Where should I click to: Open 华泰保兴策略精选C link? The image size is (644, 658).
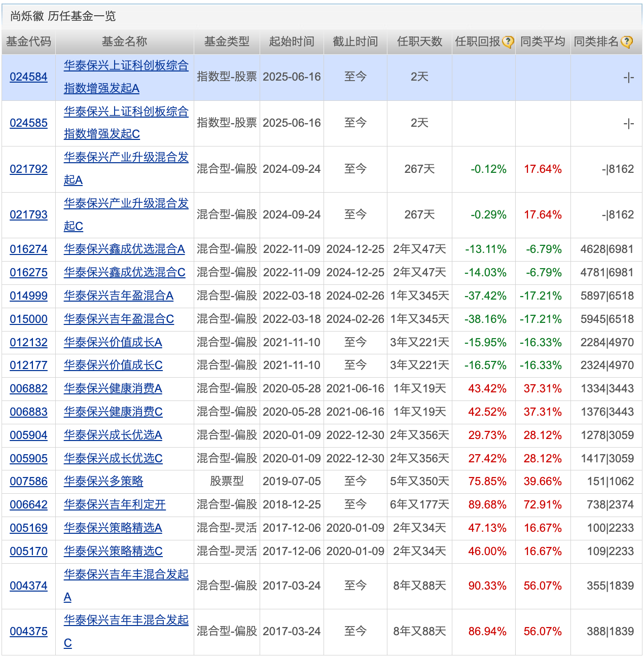tap(113, 552)
